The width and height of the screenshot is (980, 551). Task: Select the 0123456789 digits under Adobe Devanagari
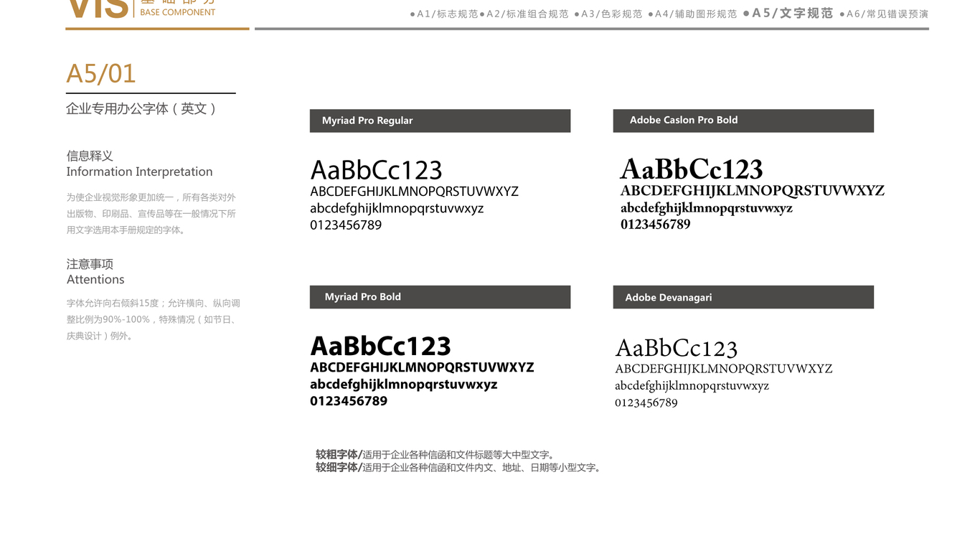click(646, 402)
